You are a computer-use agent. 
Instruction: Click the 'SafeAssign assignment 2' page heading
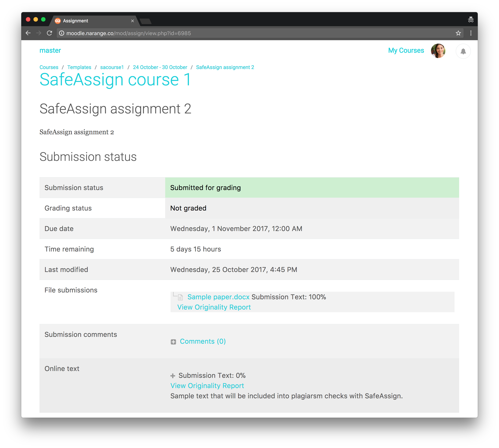click(x=115, y=109)
